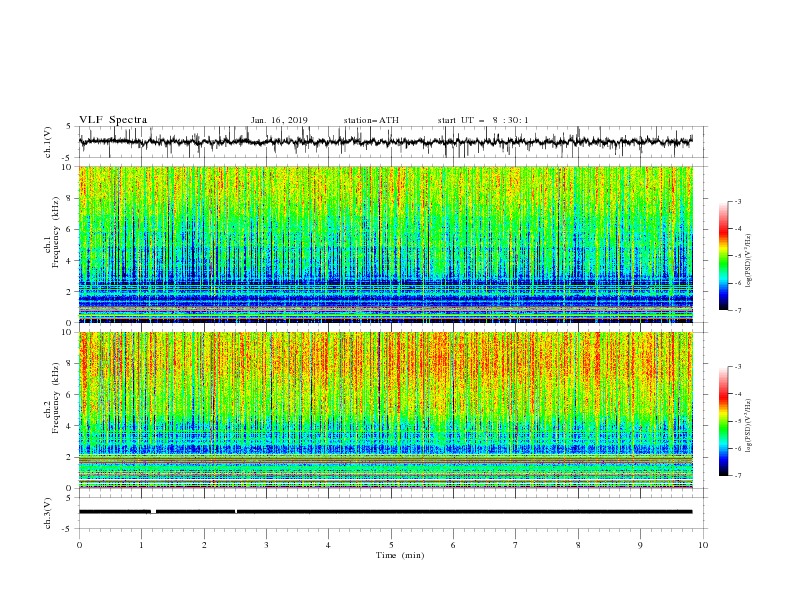Click the "-7" tick on ch.1 colorbar

(x=737, y=310)
